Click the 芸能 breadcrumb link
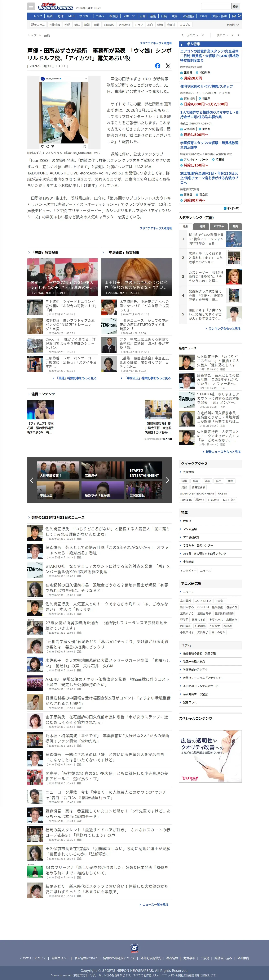 pyautogui.click(x=47, y=35)
